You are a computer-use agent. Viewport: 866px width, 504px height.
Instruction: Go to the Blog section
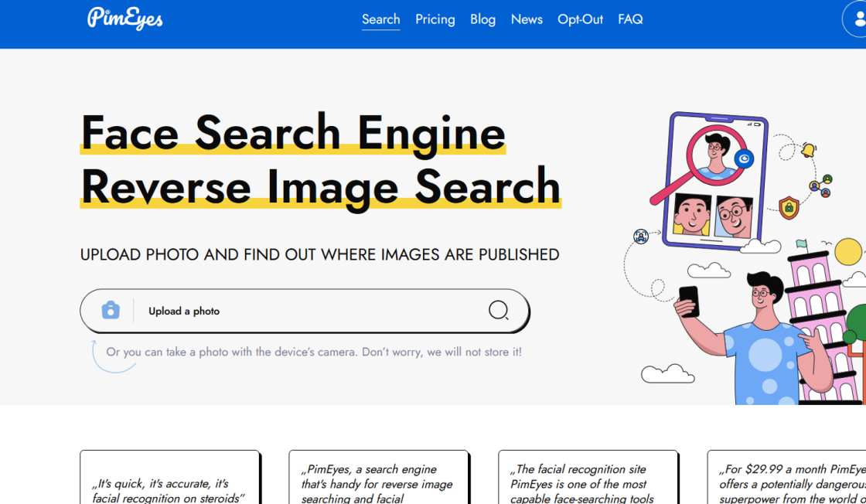pyautogui.click(x=482, y=19)
